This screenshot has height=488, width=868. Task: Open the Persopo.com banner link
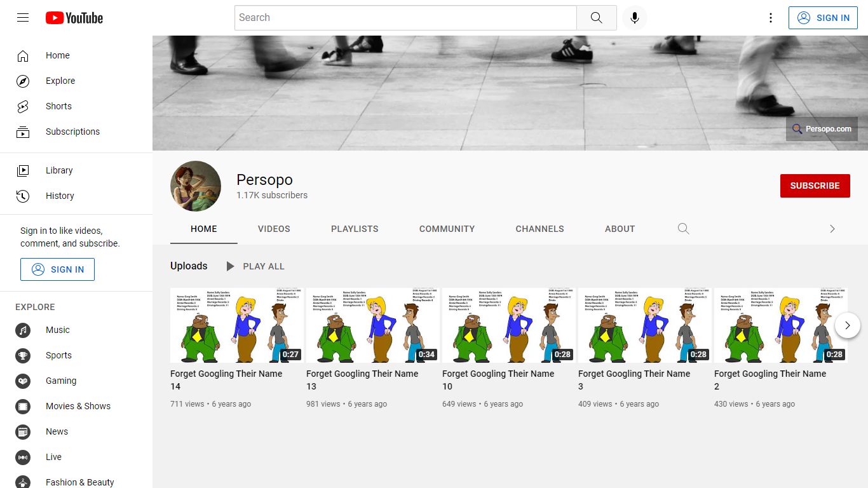point(822,129)
